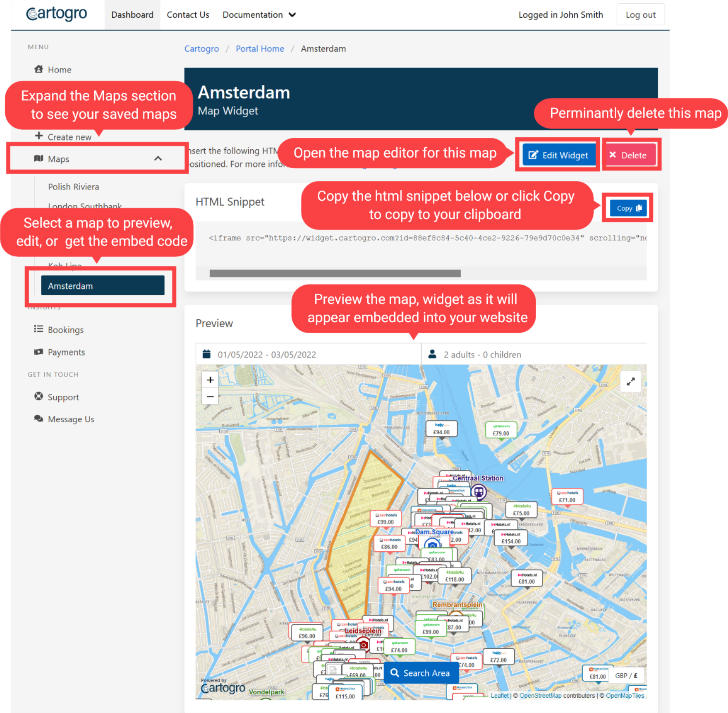Click the Leidseplein camera marker icon
Viewport: 728px width, 713px height.
point(364,644)
